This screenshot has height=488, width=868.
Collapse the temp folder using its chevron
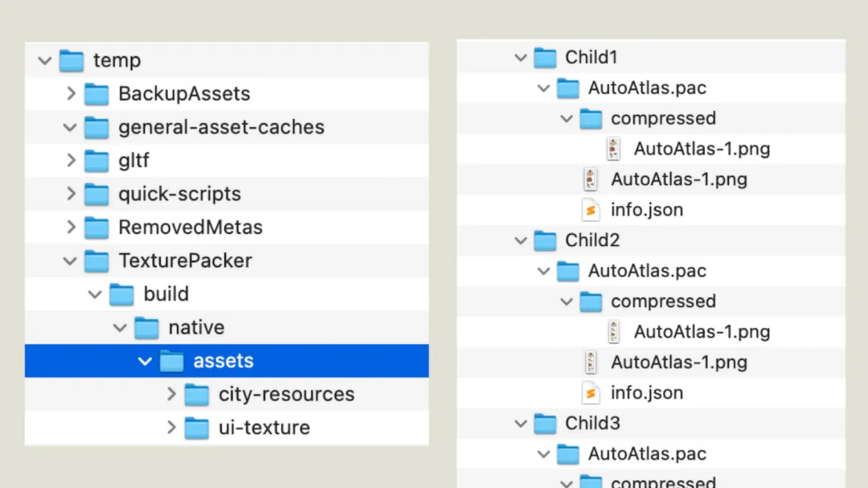pos(45,60)
